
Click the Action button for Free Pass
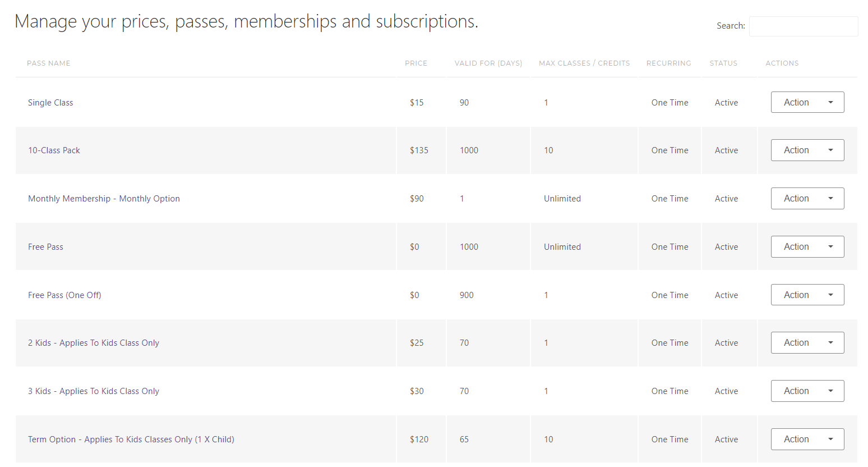807,246
